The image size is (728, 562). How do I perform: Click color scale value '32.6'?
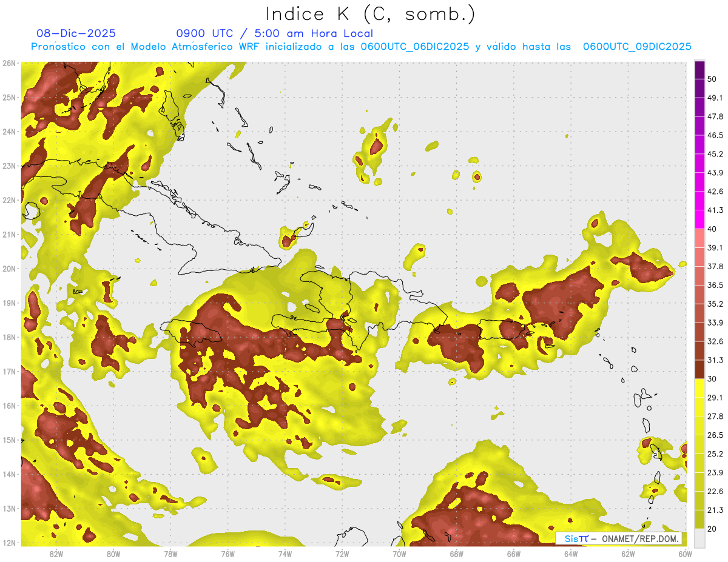pos(715,341)
